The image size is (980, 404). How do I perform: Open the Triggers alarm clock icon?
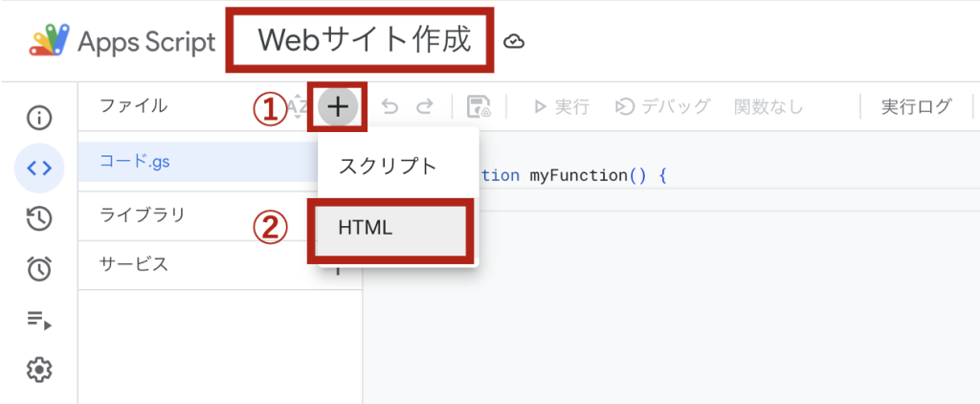point(38,269)
